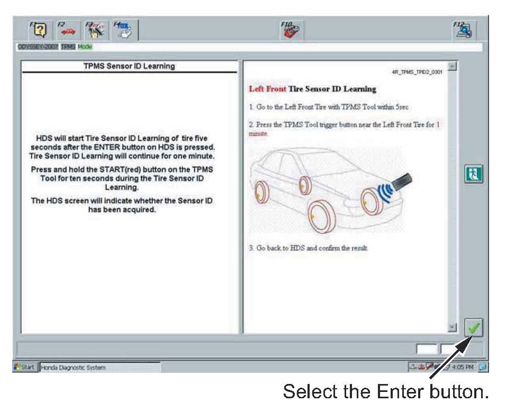
Task: Select the TPMS breadcrumb item
Action: click(x=68, y=47)
